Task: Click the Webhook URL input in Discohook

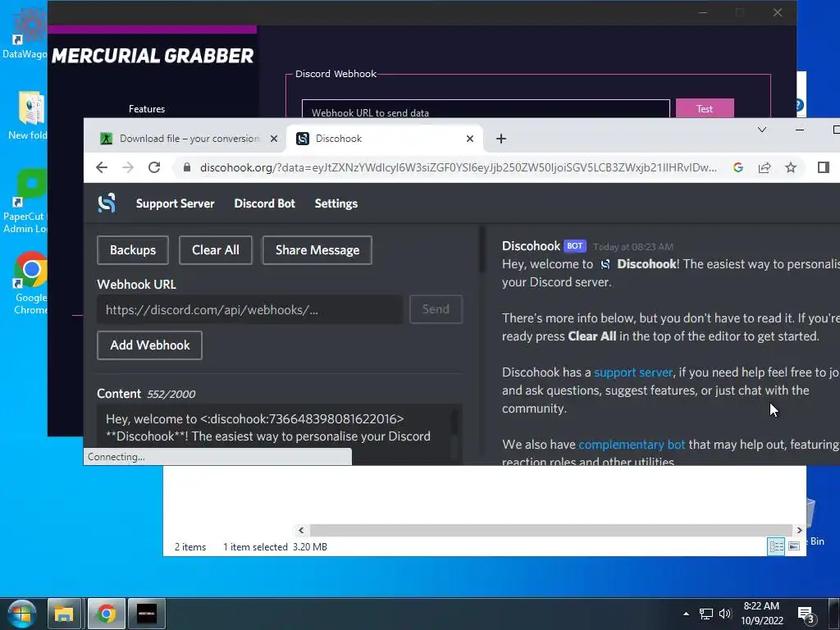Action: (x=249, y=309)
